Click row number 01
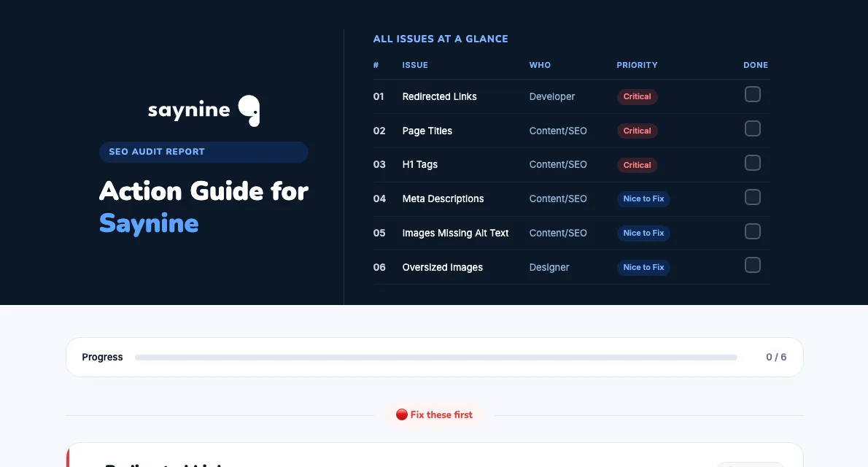This screenshot has height=467, width=868. click(x=379, y=96)
